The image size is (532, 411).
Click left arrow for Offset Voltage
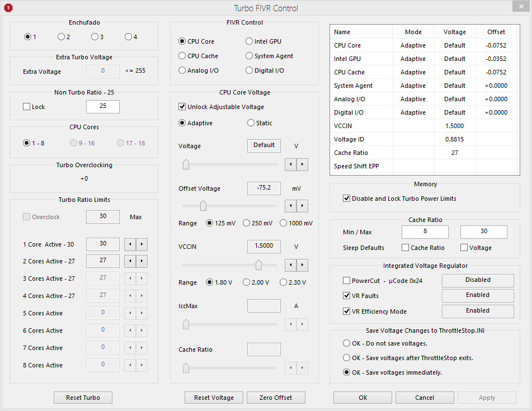click(x=290, y=206)
